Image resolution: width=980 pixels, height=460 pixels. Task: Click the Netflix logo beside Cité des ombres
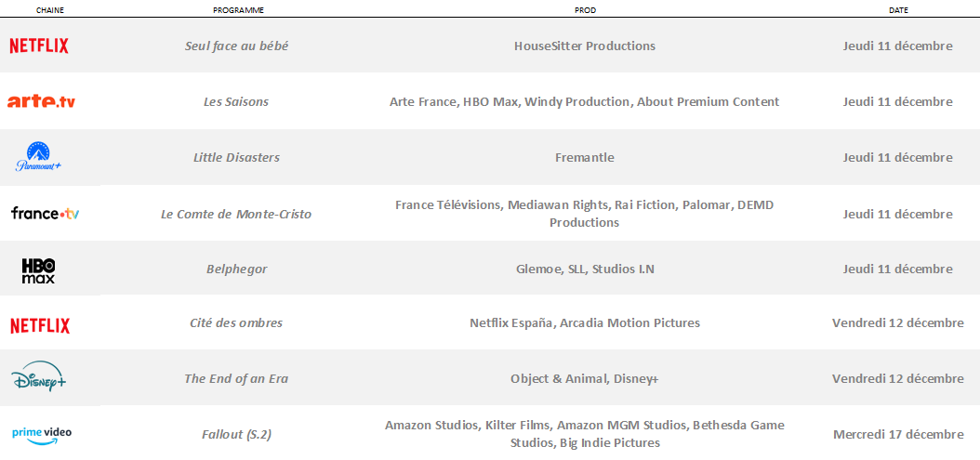(39, 325)
